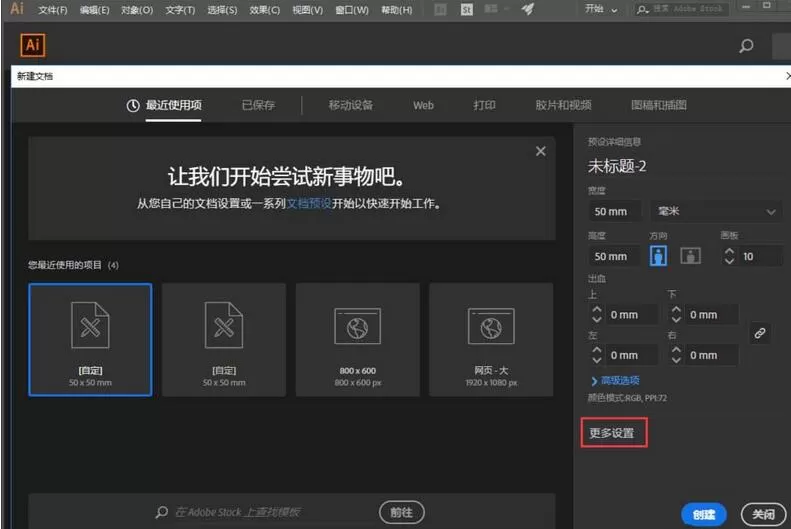Open the 效果(C) menu
The image size is (791, 529).
point(264,10)
